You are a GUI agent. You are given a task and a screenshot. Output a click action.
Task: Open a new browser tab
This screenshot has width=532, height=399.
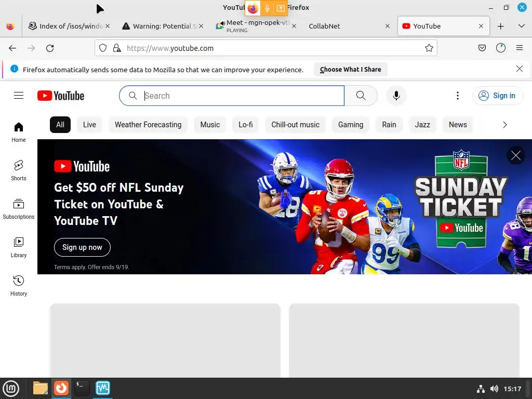point(500,26)
